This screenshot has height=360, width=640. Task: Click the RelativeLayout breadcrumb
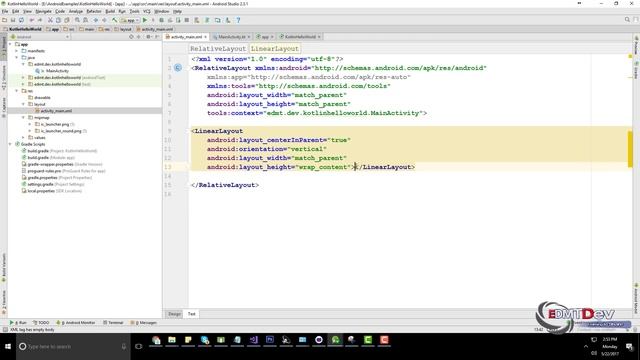(218, 49)
